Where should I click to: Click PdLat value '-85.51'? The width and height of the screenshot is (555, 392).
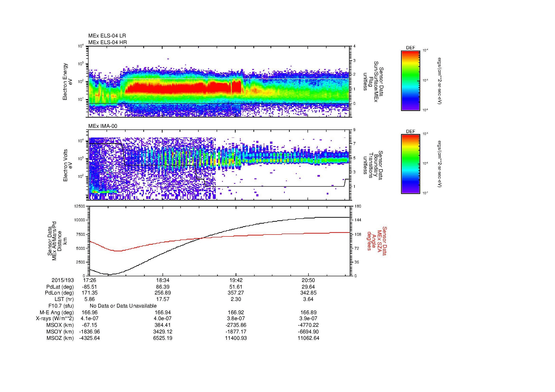pos(90,287)
